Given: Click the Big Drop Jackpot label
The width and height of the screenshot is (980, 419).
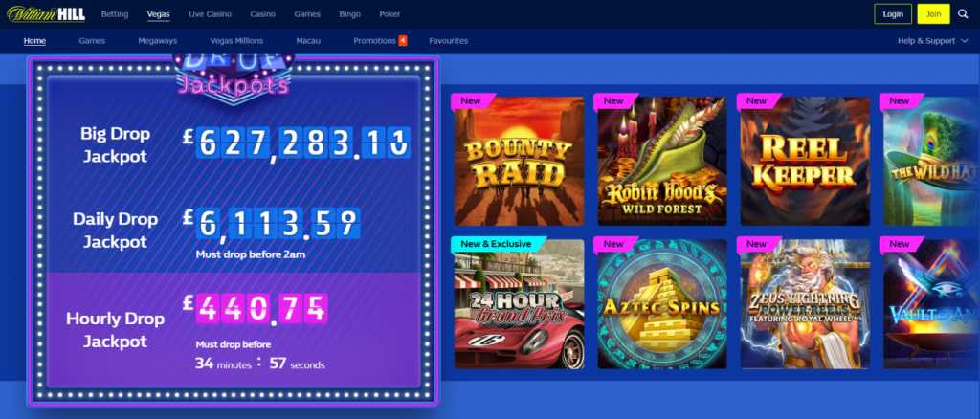Looking at the screenshot, I should (x=115, y=144).
